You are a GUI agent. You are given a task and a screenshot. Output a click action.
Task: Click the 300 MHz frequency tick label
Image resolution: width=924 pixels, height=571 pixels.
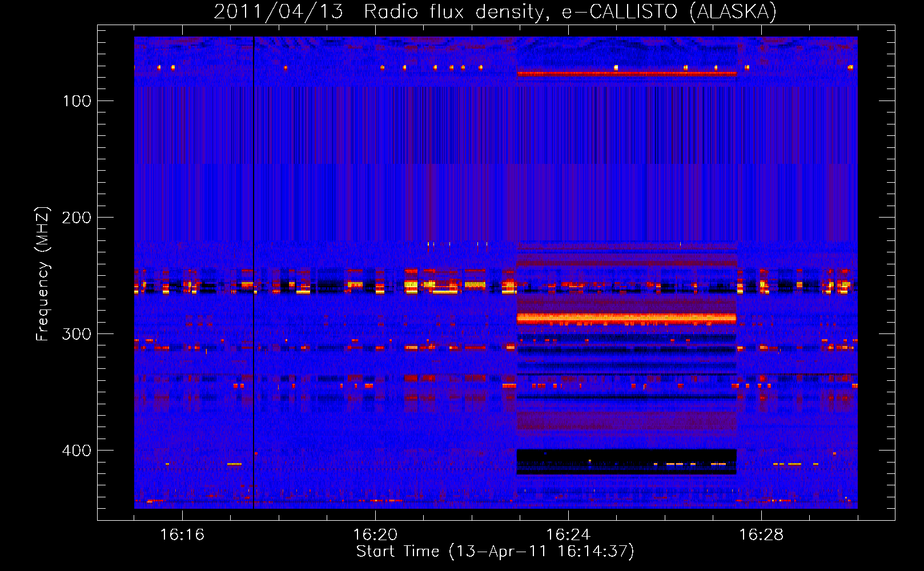click(x=77, y=334)
